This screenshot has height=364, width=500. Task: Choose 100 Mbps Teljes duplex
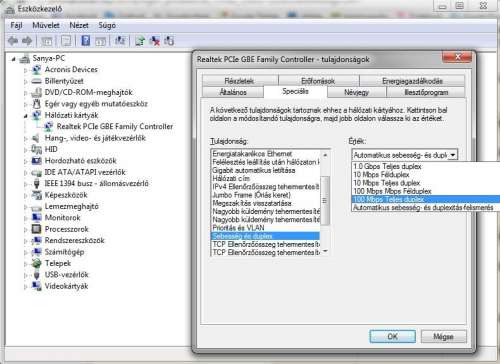point(426,199)
